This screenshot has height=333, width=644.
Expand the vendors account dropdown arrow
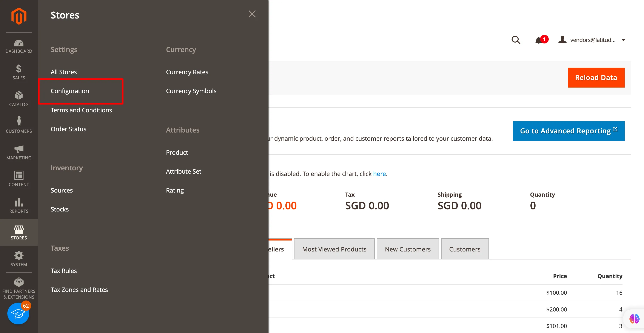623,40
